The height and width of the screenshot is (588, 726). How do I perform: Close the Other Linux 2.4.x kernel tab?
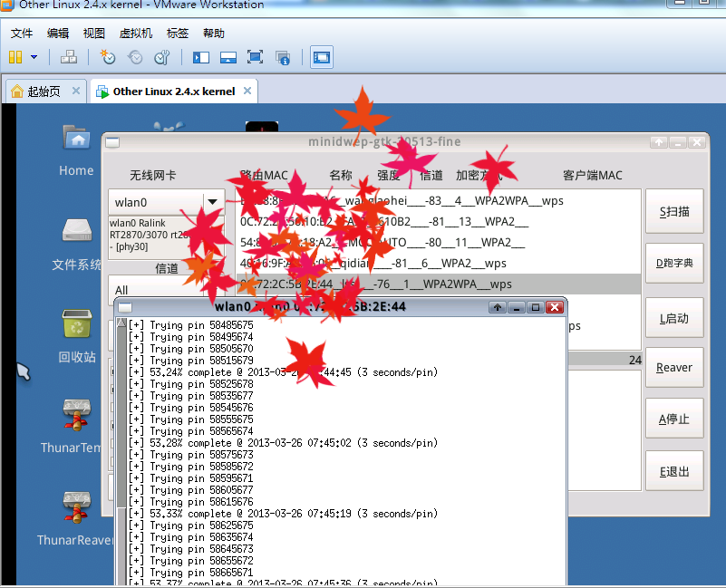point(247,91)
